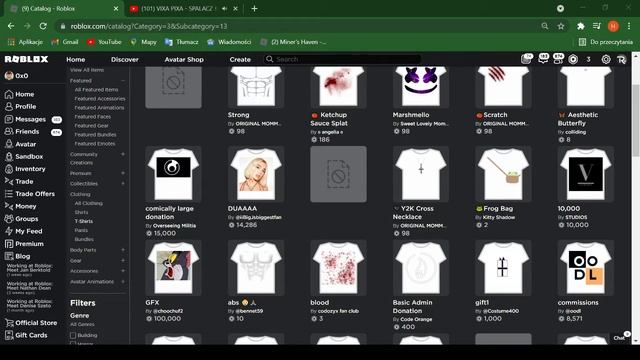The width and height of the screenshot is (640, 360).
Task: Open the GFX t-shirt thumbnail
Action: (173, 268)
